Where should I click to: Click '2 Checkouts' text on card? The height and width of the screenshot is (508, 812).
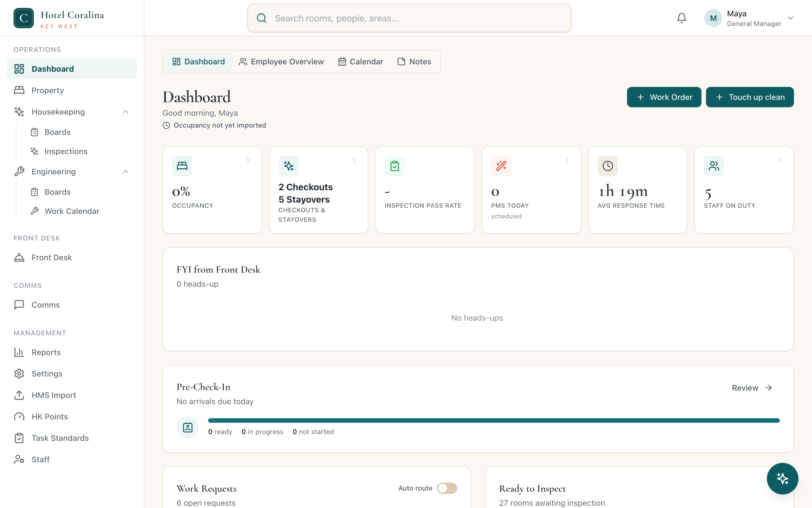point(305,187)
